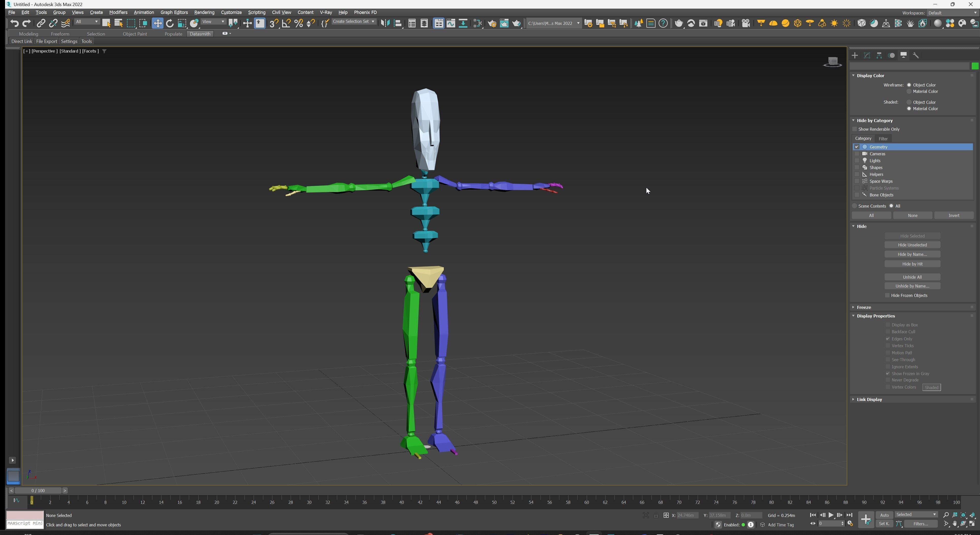980x535 pixels.
Task: Click the Unhide All button
Action: click(912, 277)
